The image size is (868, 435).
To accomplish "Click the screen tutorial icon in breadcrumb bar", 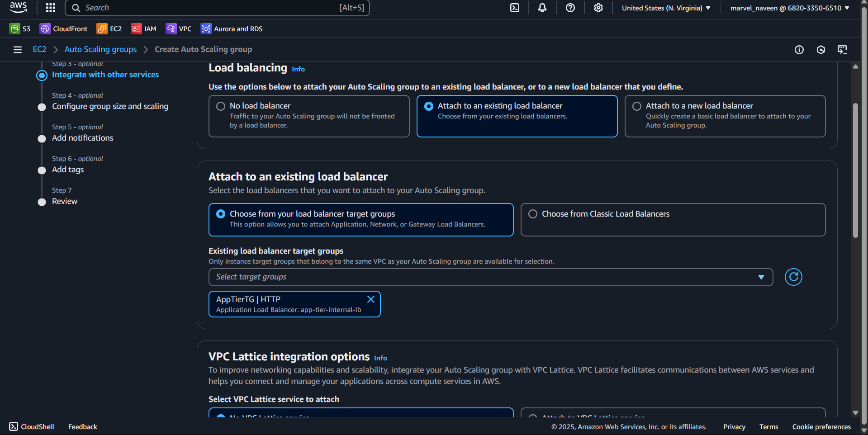I will [x=842, y=50].
